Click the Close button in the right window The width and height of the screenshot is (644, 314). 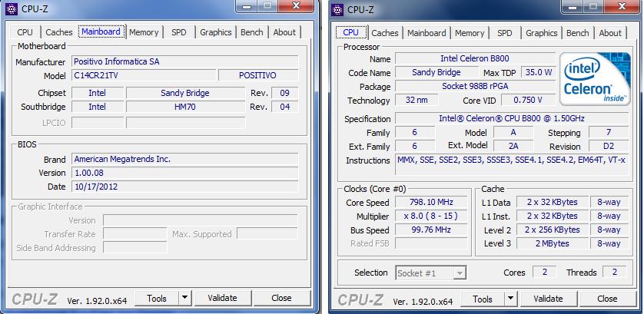607,299
